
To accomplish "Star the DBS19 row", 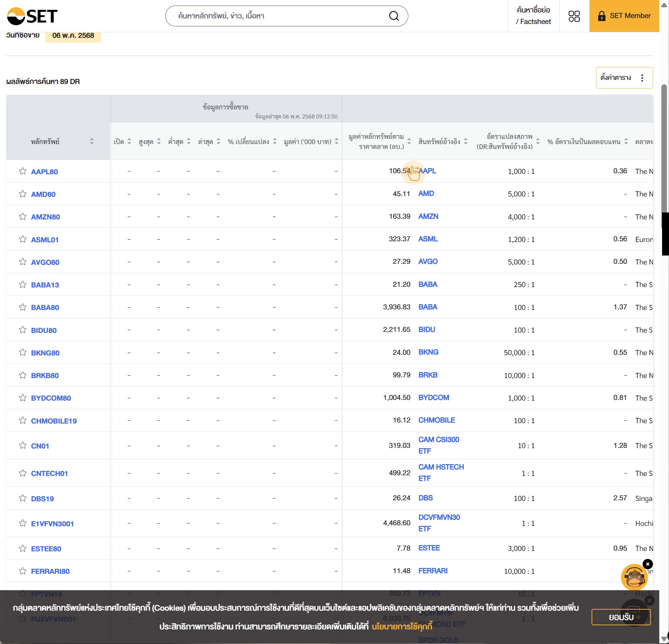I will click(23, 498).
